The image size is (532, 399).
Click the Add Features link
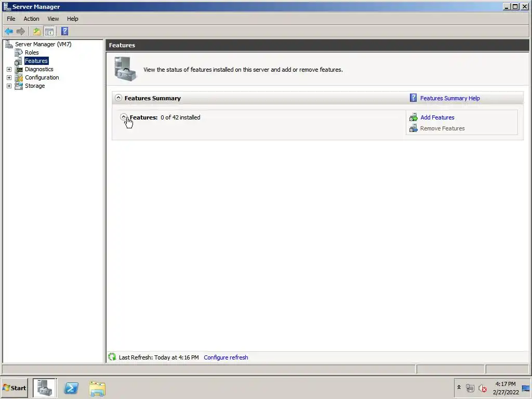point(437,117)
